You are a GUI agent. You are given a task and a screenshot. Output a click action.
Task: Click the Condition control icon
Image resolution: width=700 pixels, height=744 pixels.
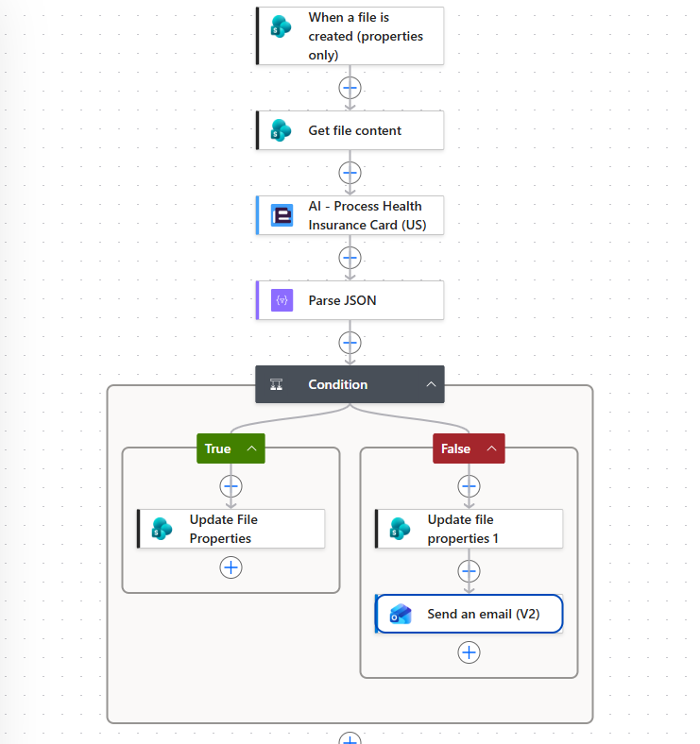click(x=277, y=384)
